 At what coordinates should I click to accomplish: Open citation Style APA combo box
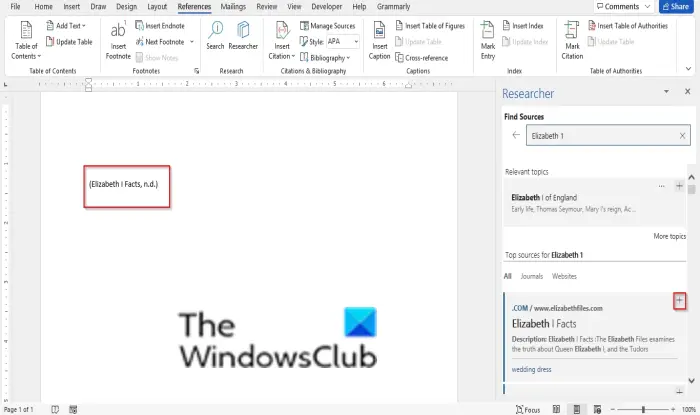[x=343, y=42]
